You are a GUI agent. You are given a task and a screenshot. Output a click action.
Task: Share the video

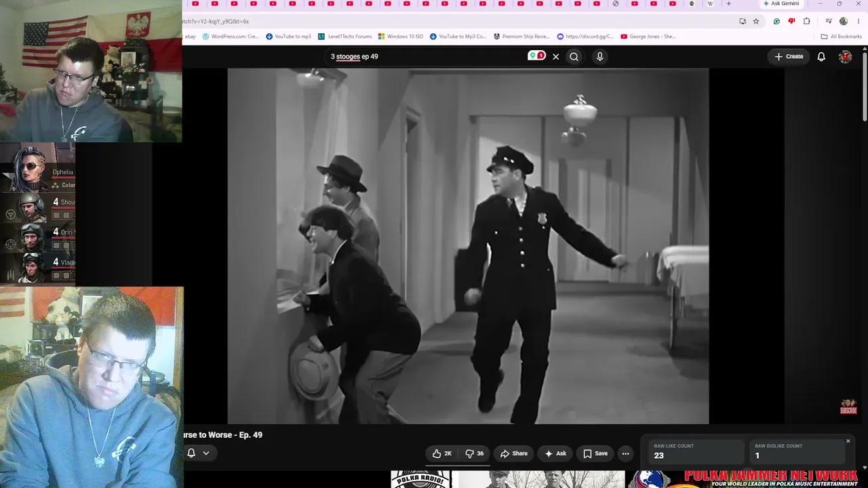(x=513, y=453)
